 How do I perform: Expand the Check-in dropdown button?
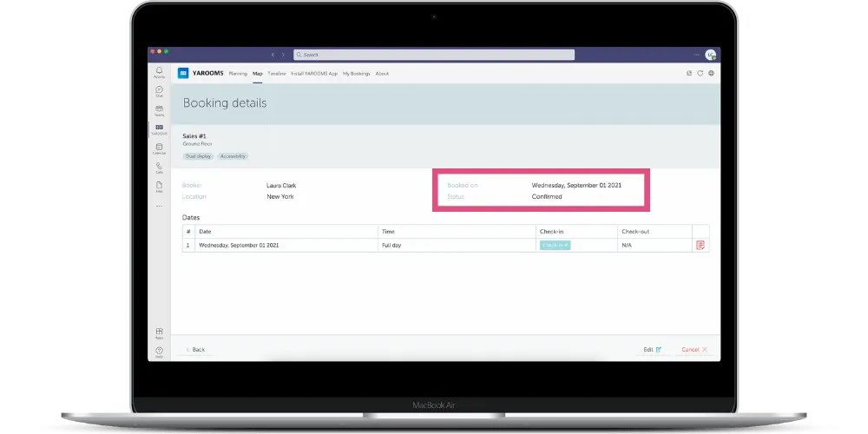(x=555, y=246)
